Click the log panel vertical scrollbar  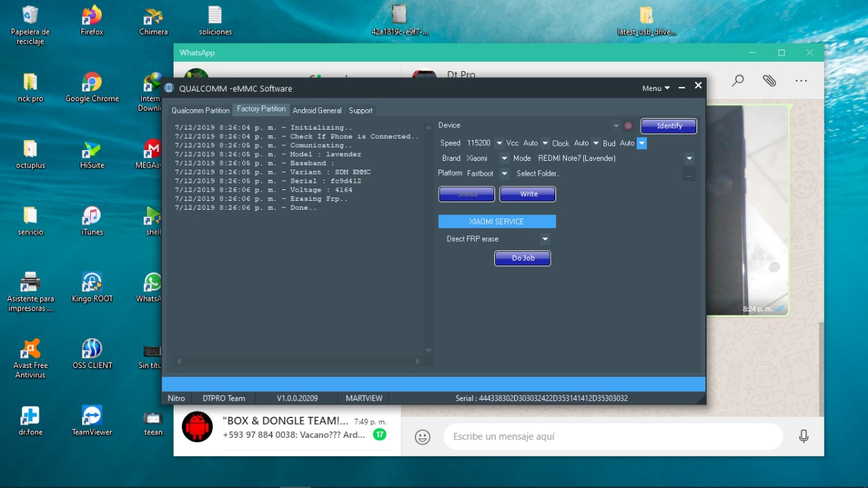tap(428, 238)
